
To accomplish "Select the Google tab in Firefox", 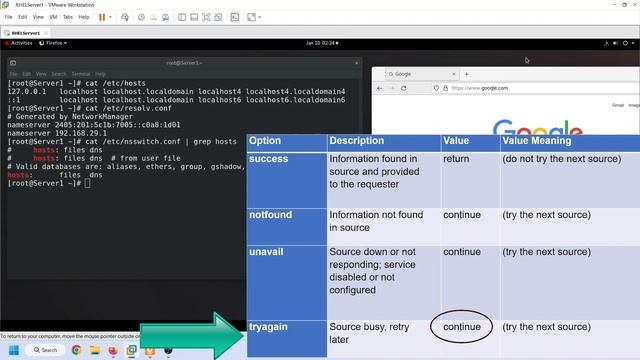I will click(x=422, y=74).
